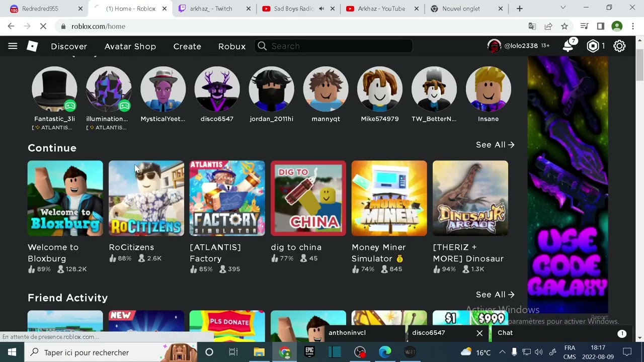644x362 pixels.
Task: Toggle the Chrome side panel
Action: 600,26
